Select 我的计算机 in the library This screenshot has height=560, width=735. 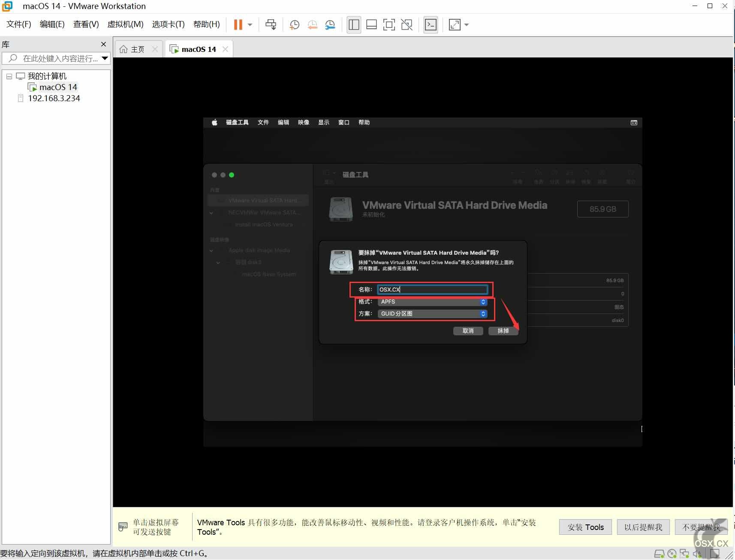point(47,76)
